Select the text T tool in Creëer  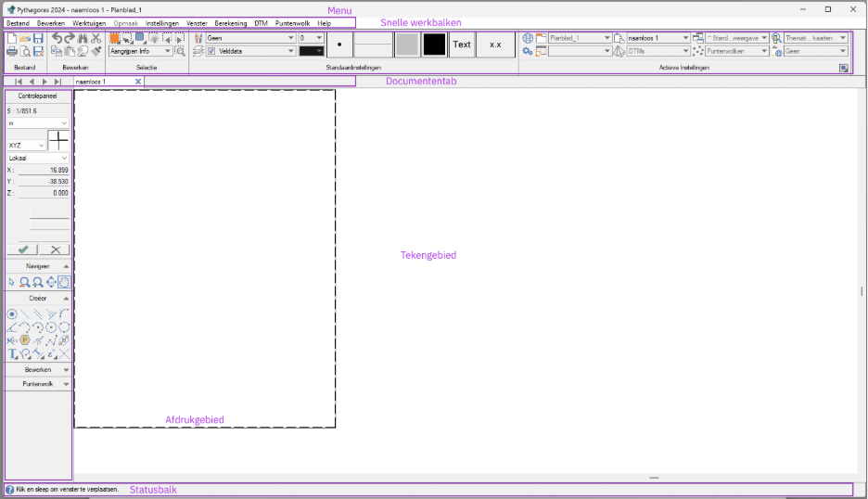[12, 354]
